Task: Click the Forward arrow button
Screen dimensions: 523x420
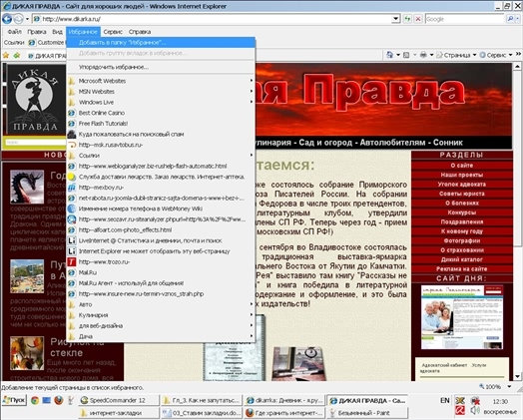Action: click(18, 19)
